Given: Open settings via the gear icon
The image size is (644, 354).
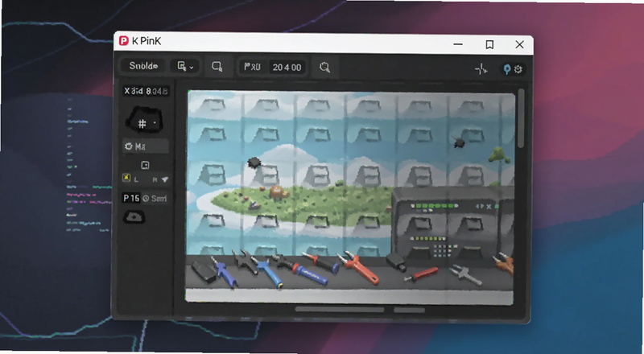Looking at the screenshot, I should (x=518, y=69).
